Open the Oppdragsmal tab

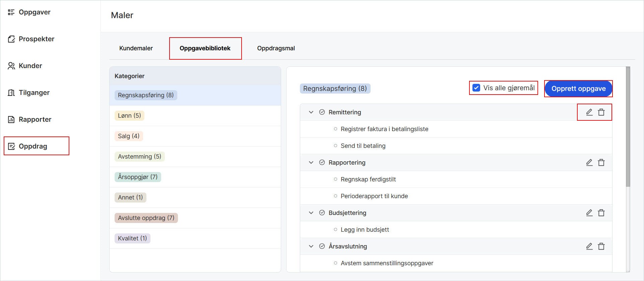(276, 48)
